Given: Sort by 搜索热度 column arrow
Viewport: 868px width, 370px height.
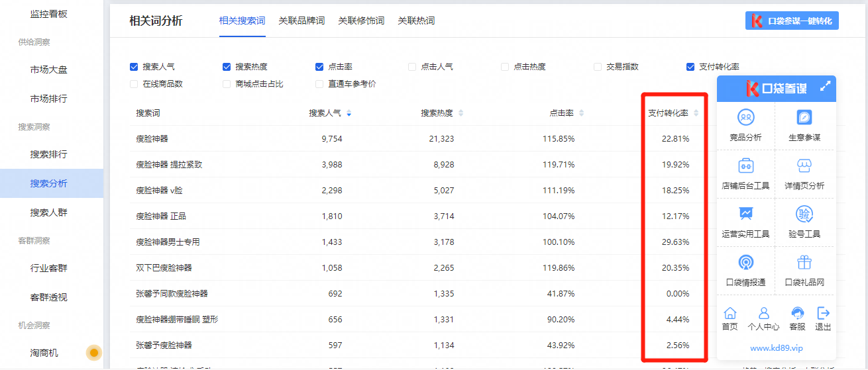Looking at the screenshot, I should [x=461, y=113].
